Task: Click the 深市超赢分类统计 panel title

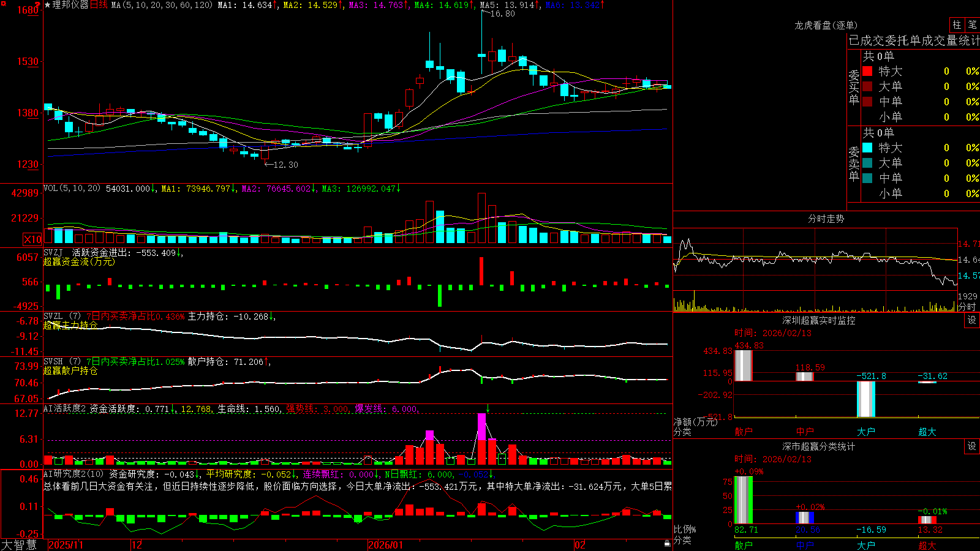Action: coord(819,446)
